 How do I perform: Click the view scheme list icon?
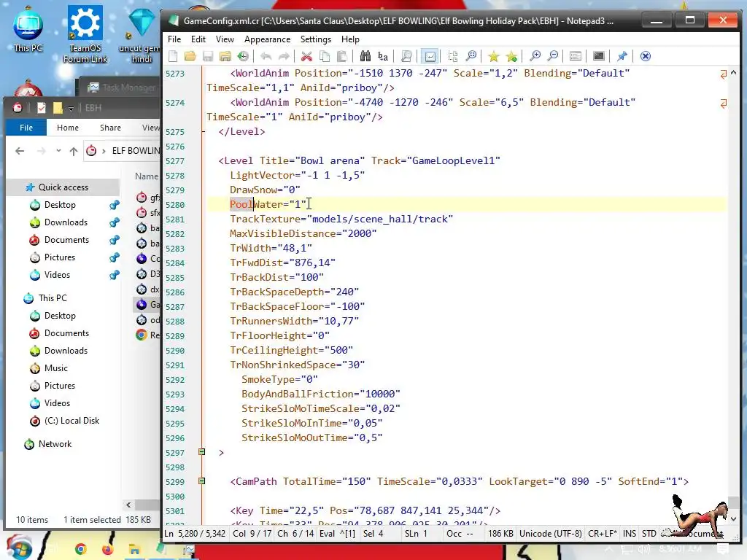click(576, 56)
